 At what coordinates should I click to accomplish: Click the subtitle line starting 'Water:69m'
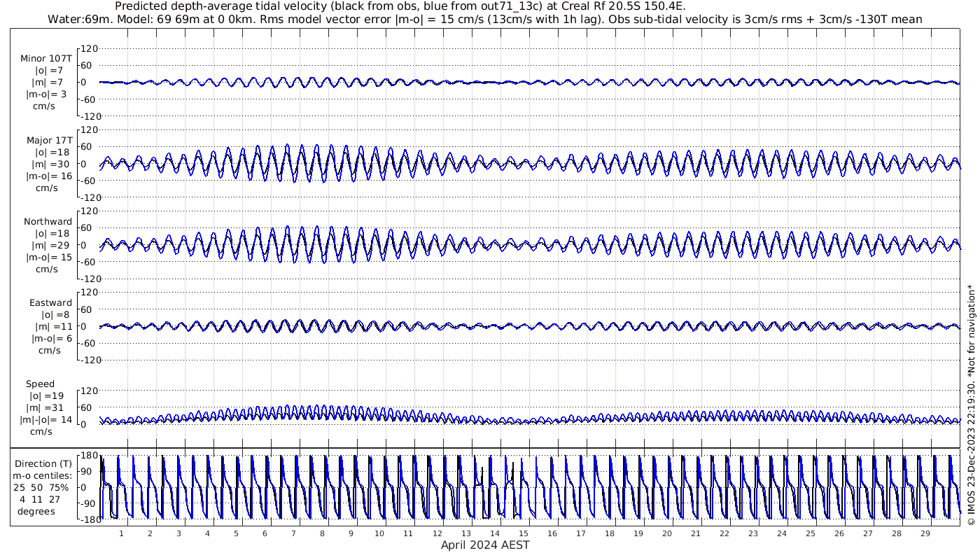point(484,19)
